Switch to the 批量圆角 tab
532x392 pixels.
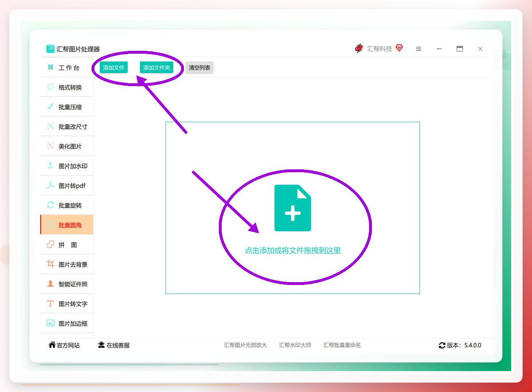pyautogui.click(x=67, y=225)
